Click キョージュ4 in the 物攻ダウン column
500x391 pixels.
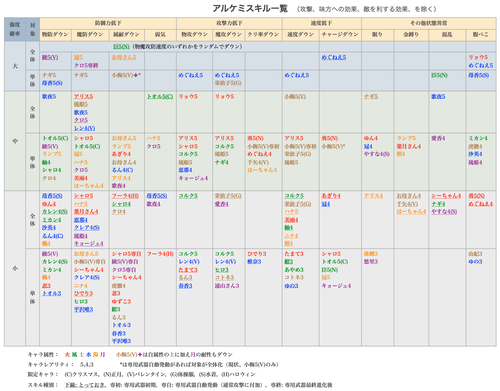pos(193,178)
